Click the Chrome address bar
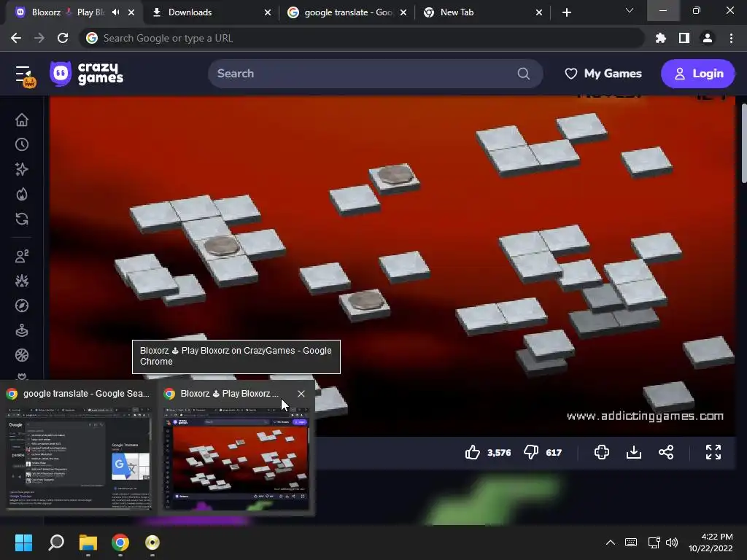This screenshot has width=747, height=560. click(x=362, y=38)
